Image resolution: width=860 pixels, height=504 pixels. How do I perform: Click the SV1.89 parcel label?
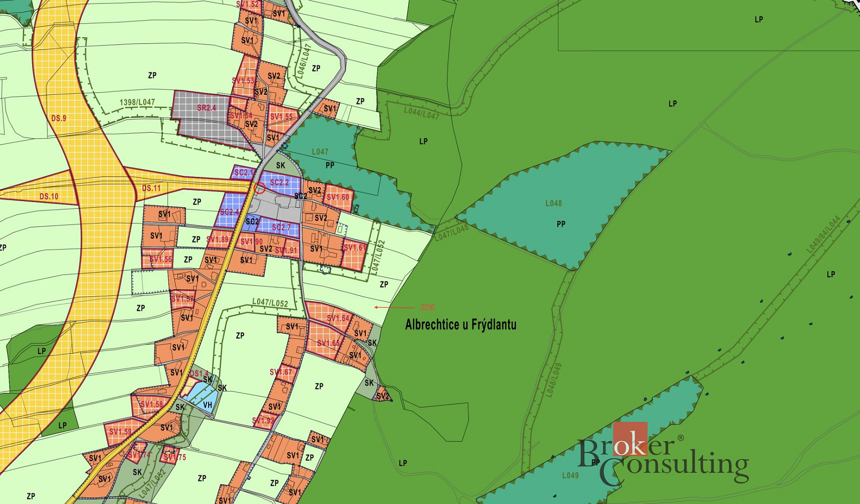(x=218, y=239)
